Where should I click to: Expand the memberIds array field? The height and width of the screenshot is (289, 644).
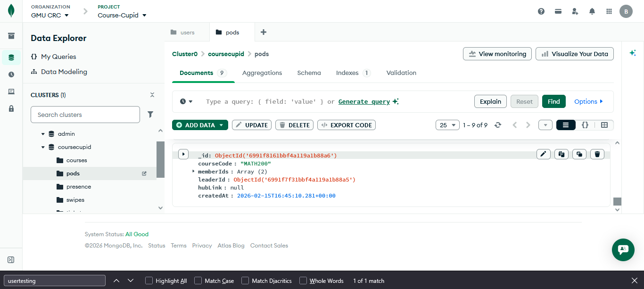[193, 171]
